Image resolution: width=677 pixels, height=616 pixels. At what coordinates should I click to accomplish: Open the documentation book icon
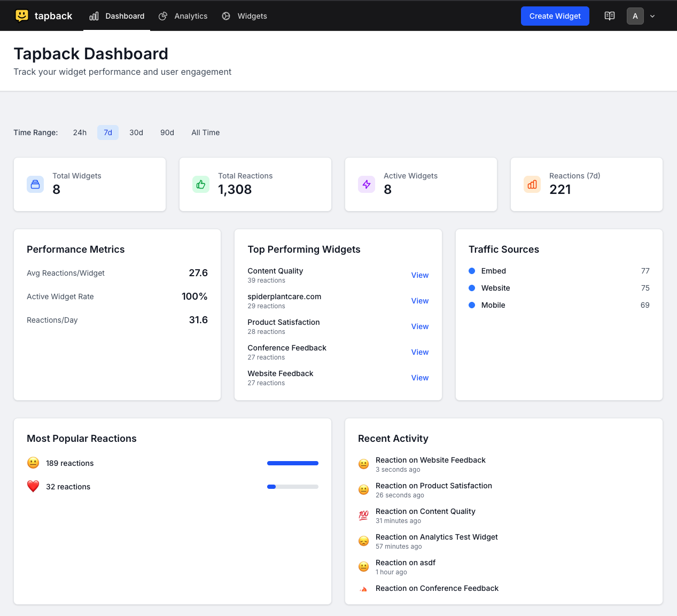610,16
